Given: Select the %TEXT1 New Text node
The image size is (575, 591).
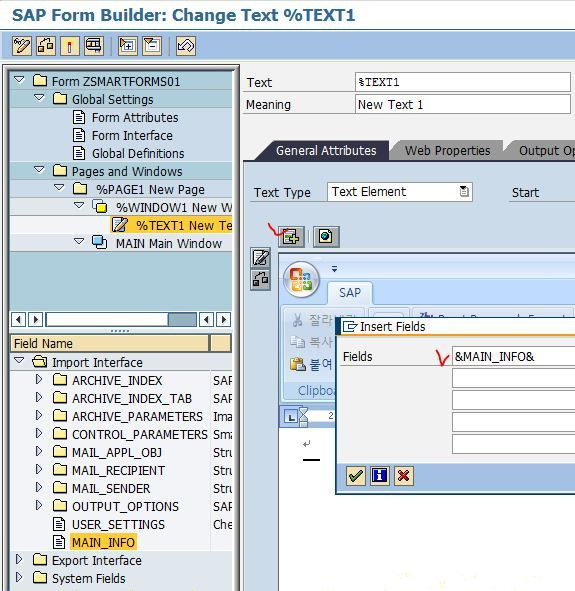Looking at the screenshot, I should pos(184,225).
